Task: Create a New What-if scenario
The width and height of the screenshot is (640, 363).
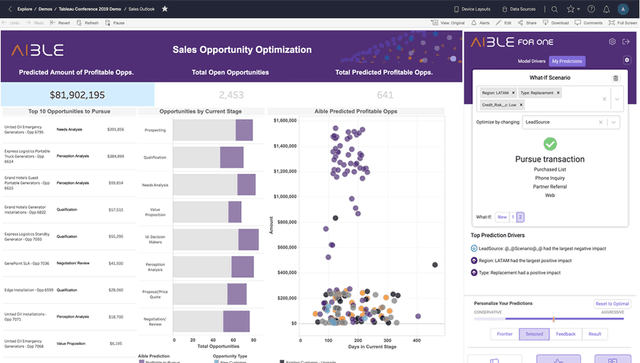Action: (x=502, y=217)
